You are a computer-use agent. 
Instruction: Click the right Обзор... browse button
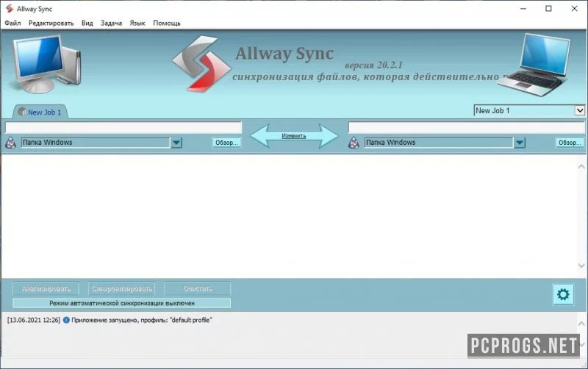570,143
